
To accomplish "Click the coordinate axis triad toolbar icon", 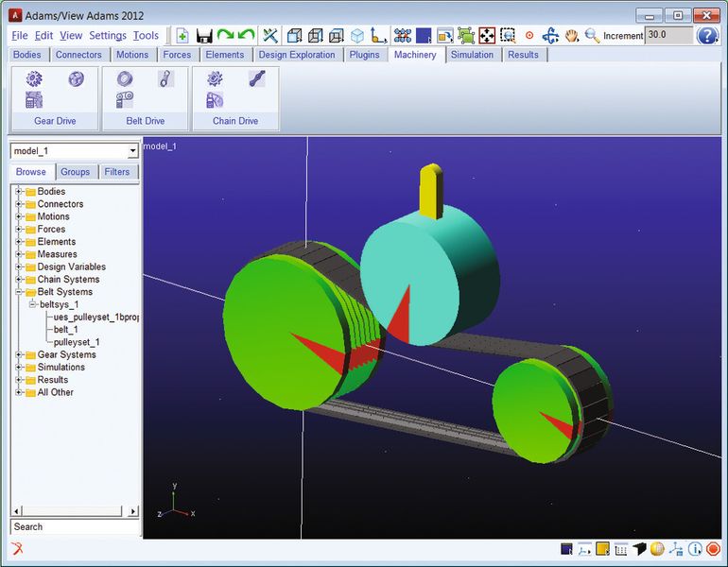I will [378, 36].
